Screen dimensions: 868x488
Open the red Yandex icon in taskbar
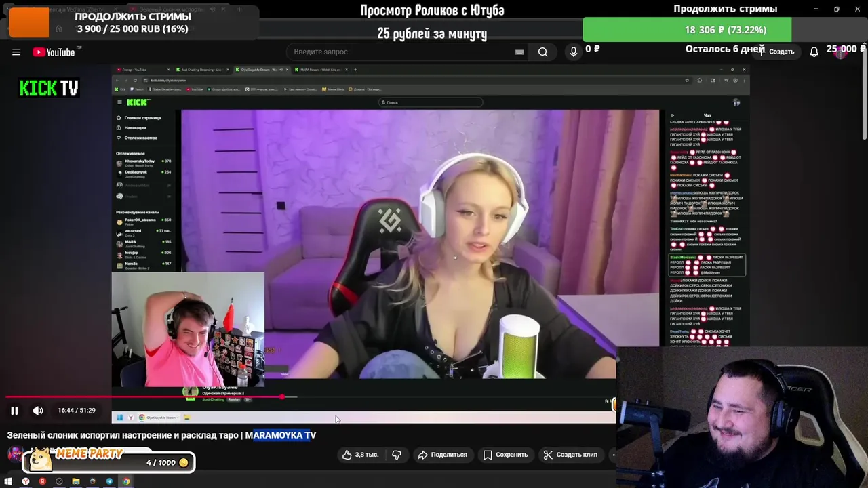(x=42, y=481)
